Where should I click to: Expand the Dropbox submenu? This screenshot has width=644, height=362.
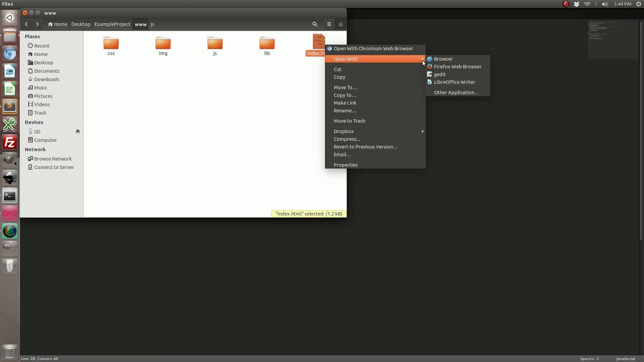click(x=375, y=131)
